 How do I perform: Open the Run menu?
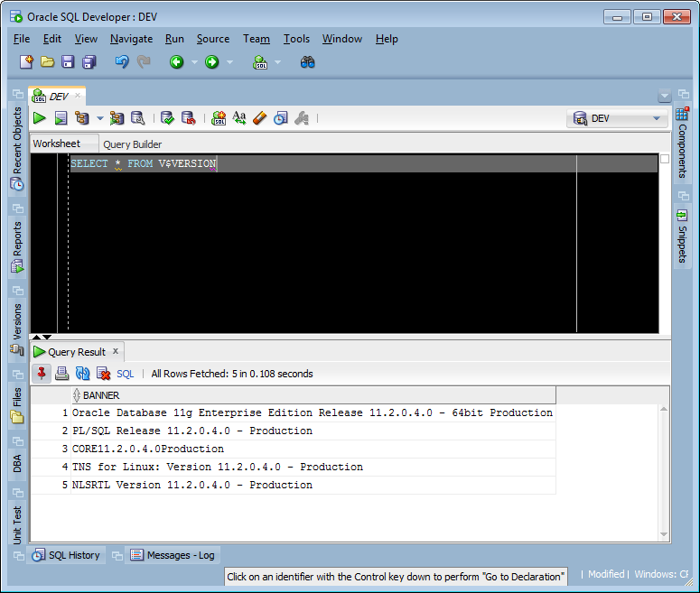[x=174, y=39]
